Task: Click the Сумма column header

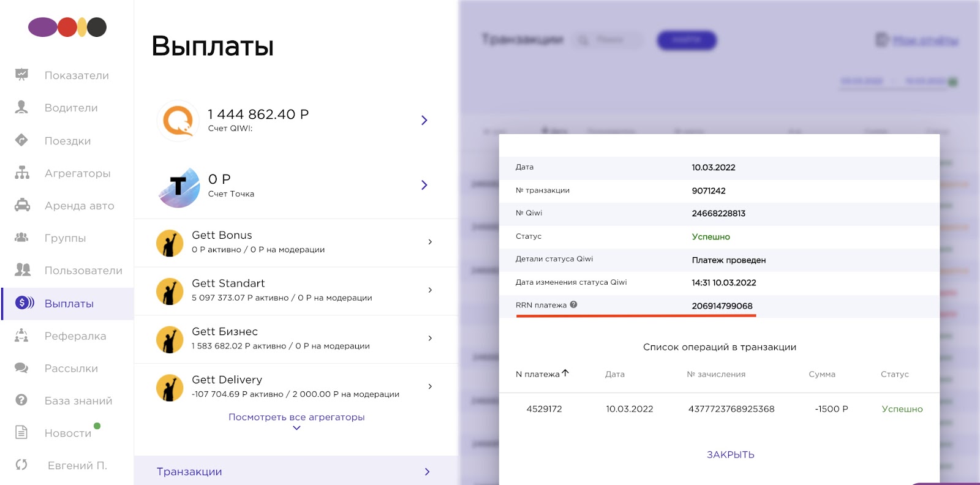Action: (x=822, y=374)
